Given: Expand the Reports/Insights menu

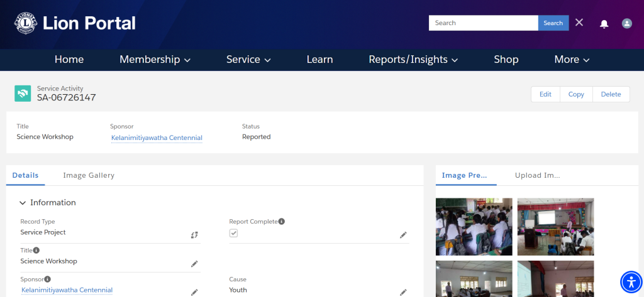Looking at the screenshot, I should pos(413,60).
